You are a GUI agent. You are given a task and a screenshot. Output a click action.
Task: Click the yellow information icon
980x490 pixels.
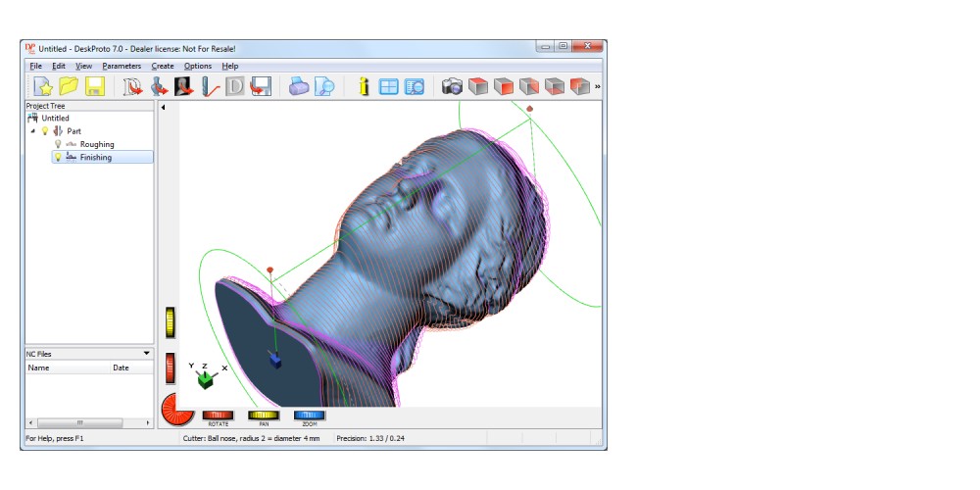(x=363, y=86)
